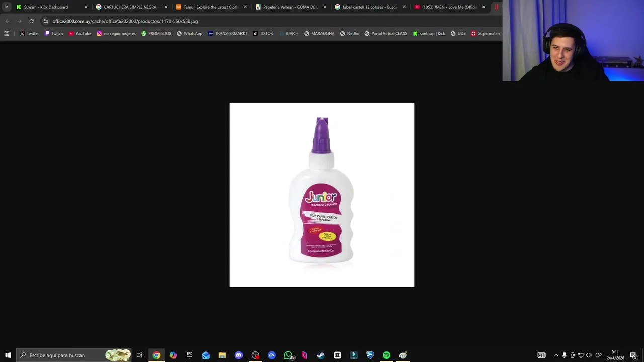
Task: Open the volume speaker tray icon
Action: [588, 355]
